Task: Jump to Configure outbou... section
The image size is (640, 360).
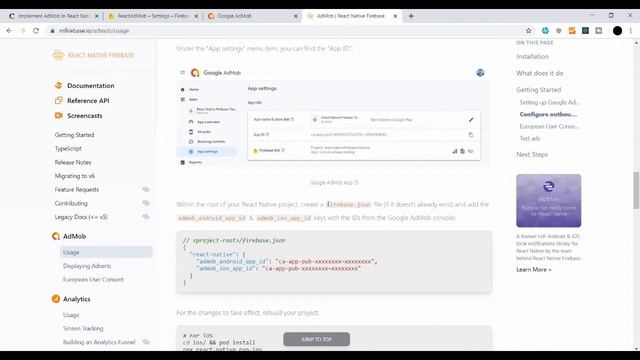Action: coord(548,114)
